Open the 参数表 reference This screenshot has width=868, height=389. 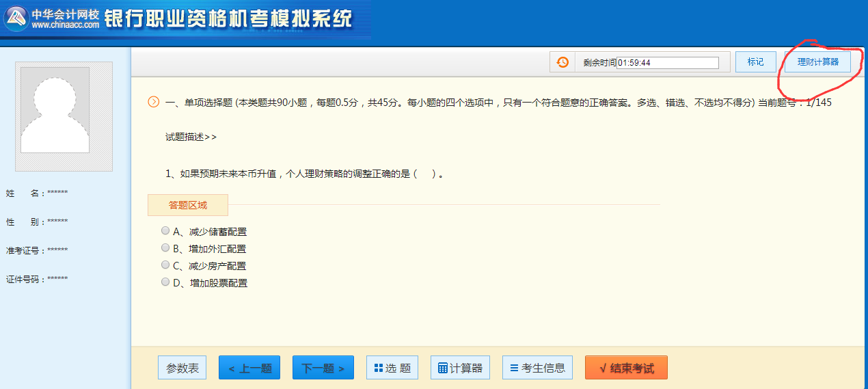pos(182,368)
